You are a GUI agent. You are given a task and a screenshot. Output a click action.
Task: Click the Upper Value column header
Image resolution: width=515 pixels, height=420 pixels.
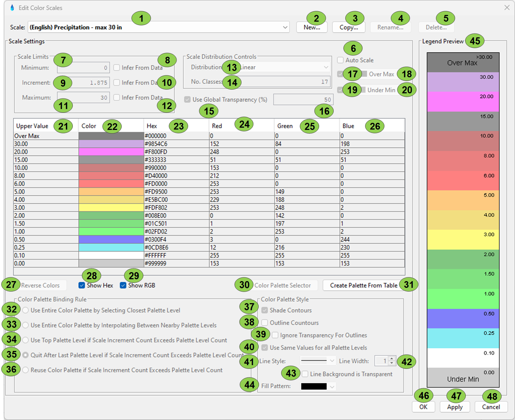click(32, 126)
